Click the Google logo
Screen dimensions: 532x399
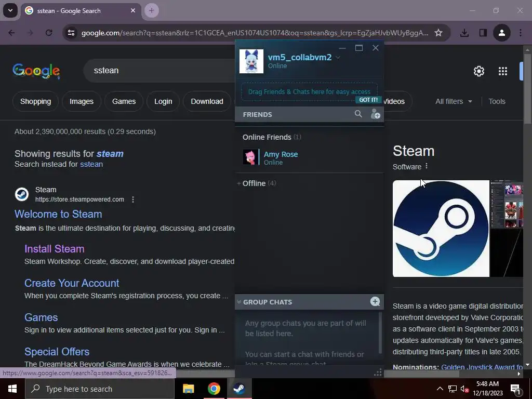pyautogui.click(x=36, y=71)
